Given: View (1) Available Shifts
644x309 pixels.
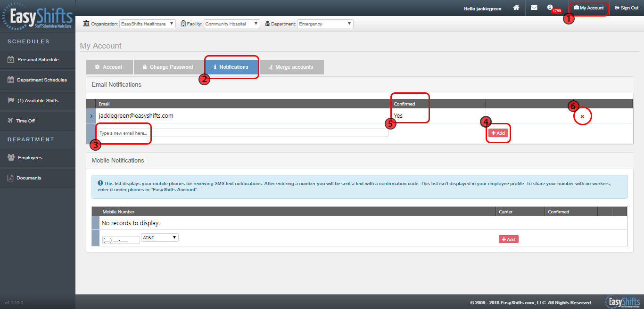Looking at the screenshot, I should tap(38, 101).
